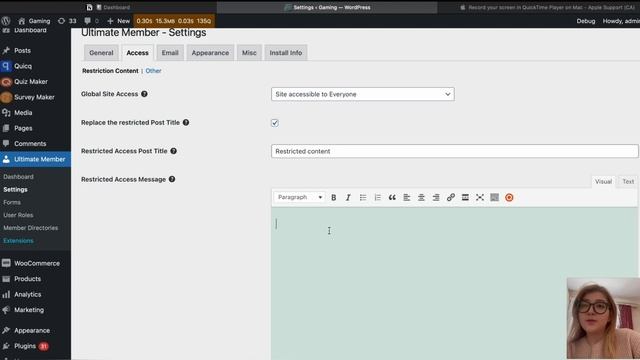Viewport: 640px width, 360px height.
Task: Open the Global Site Access dropdown
Action: 362,94
